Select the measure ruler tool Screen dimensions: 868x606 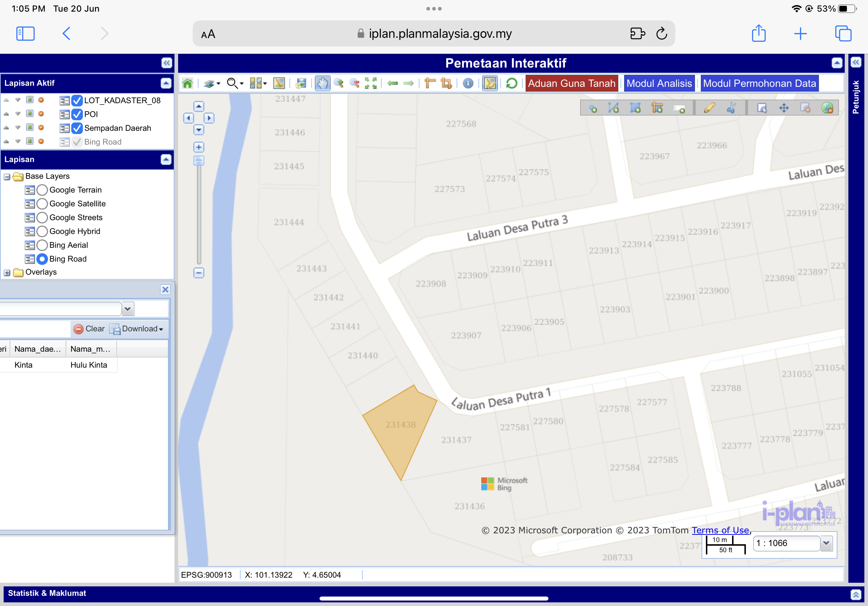tap(430, 83)
